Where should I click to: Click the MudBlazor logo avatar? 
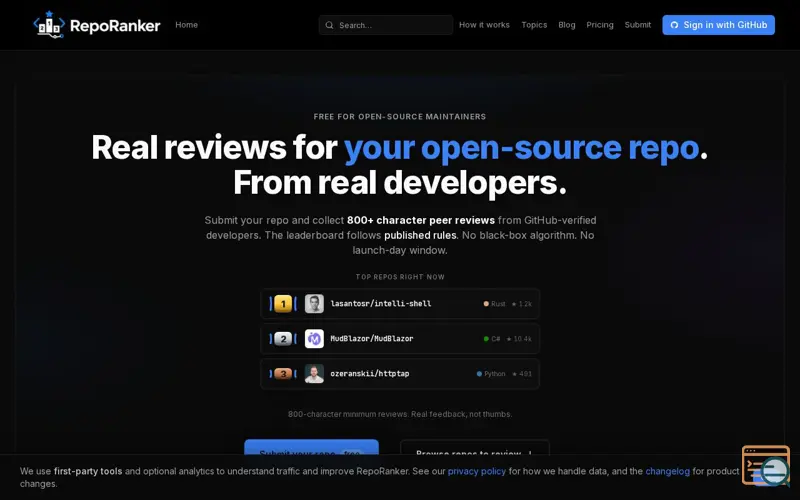314,339
